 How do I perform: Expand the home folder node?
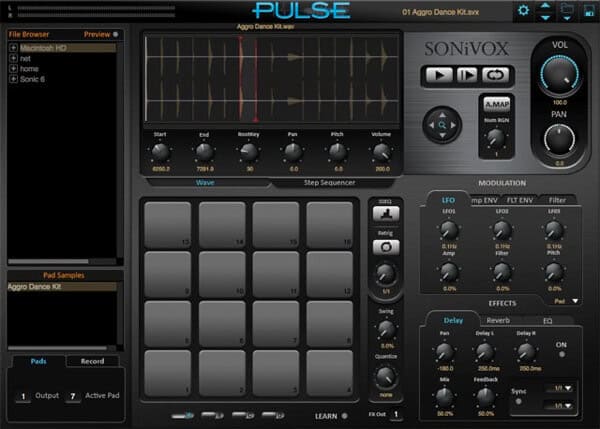coord(13,69)
